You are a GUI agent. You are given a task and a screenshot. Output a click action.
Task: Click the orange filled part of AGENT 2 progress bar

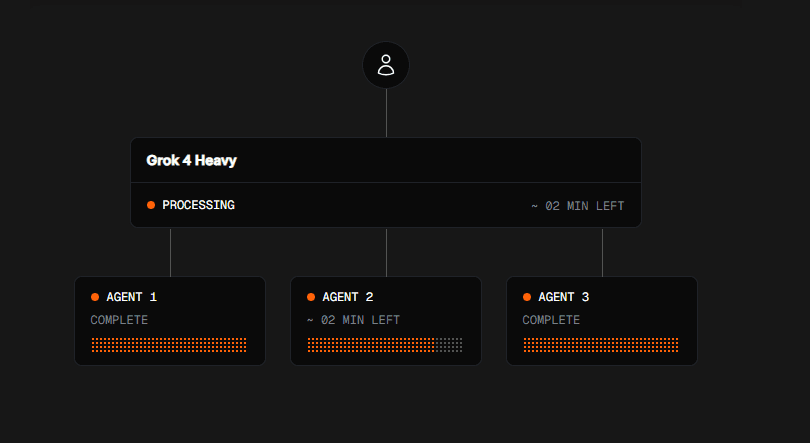tap(371, 345)
